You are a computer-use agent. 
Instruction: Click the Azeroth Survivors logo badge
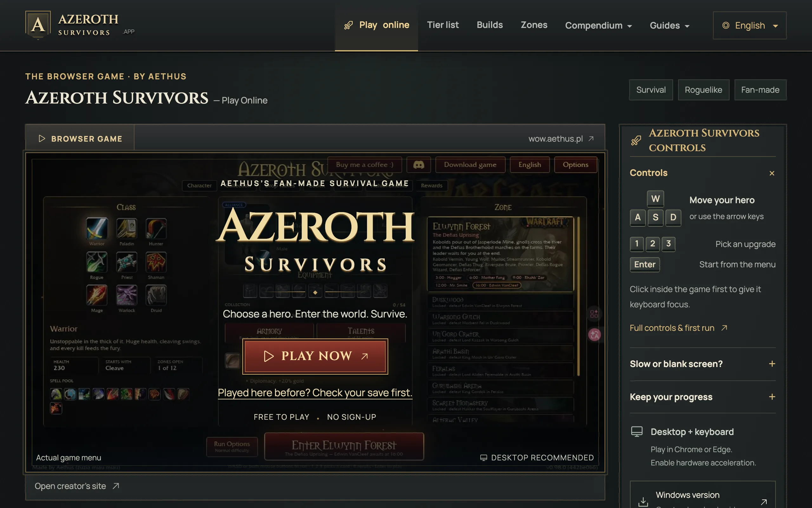point(38,25)
